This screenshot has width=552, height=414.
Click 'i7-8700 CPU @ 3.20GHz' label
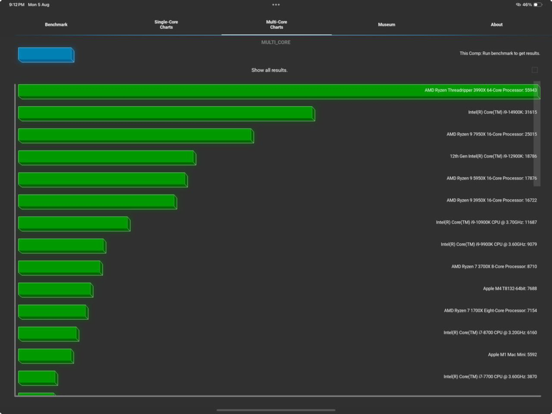[x=490, y=333]
